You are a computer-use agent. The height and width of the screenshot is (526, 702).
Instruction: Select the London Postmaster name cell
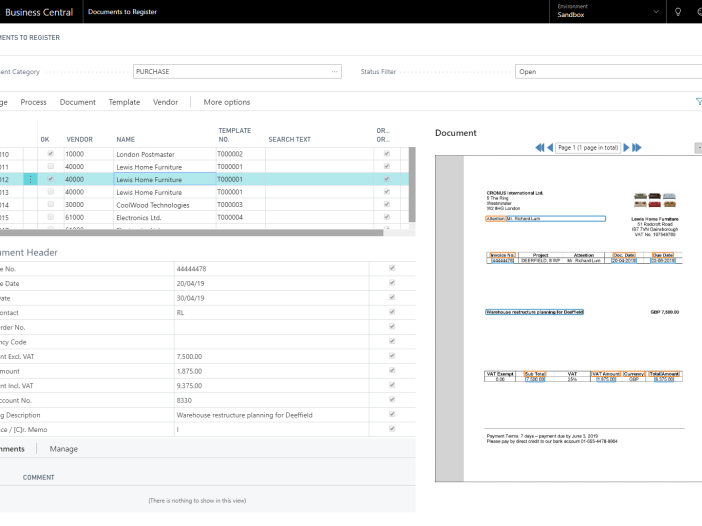click(x=165, y=154)
